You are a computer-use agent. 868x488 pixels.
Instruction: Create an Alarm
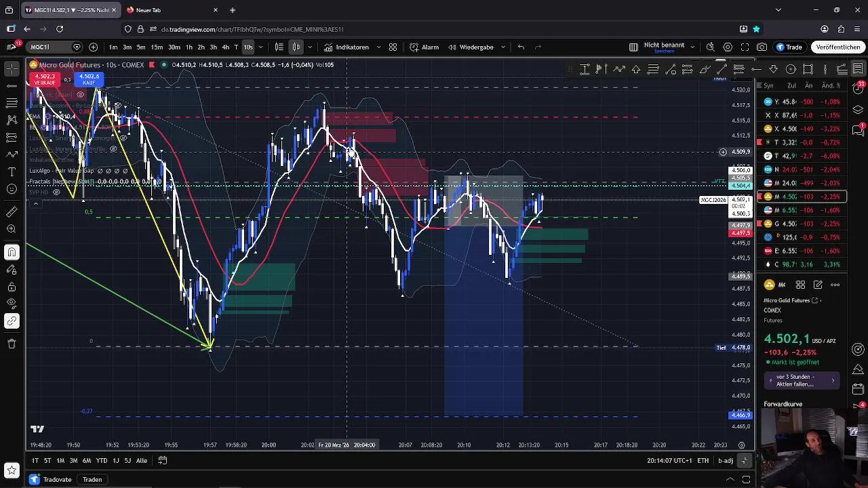[425, 47]
